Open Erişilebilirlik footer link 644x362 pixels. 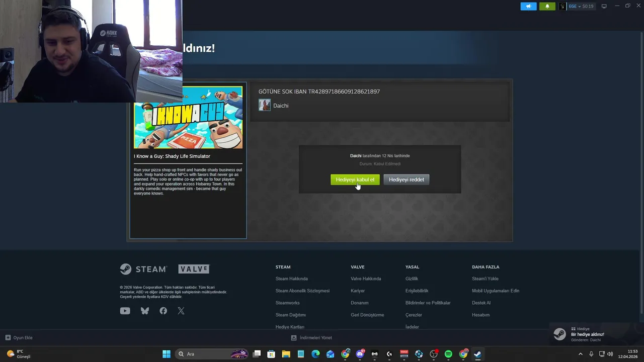pos(417,291)
